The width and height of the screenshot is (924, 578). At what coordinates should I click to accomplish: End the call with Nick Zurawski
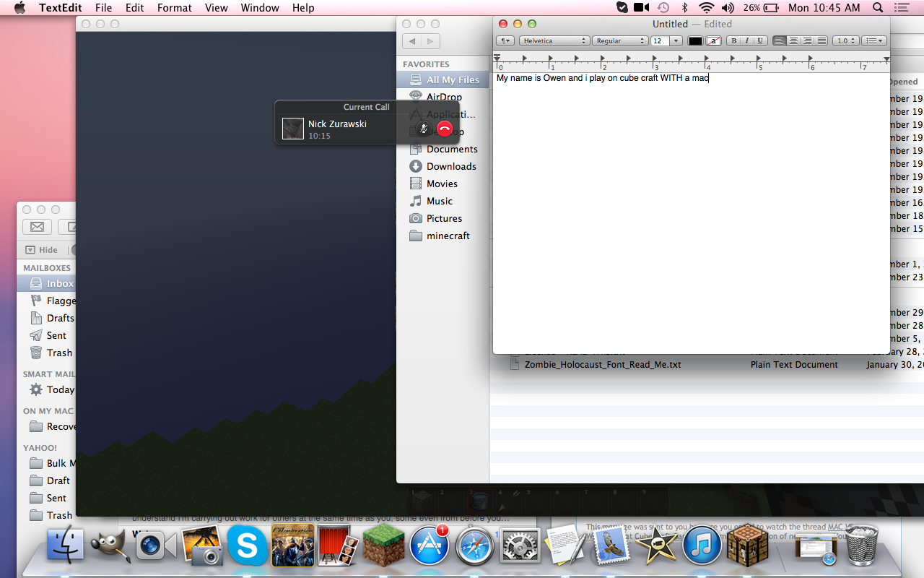pyautogui.click(x=445, y=129)
